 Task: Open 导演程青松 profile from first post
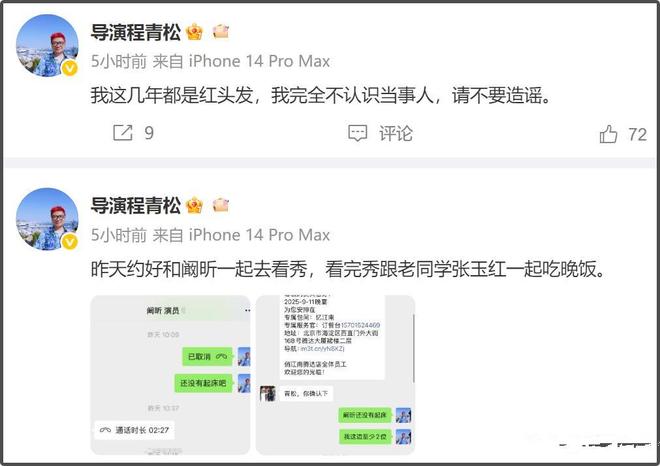[136, 32]
